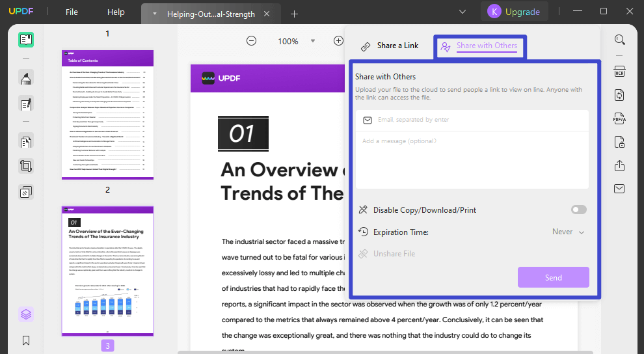Screen dimensions: 644x354
Task: Focus the Email separated by enter field
Action: (x=472, y=120)
